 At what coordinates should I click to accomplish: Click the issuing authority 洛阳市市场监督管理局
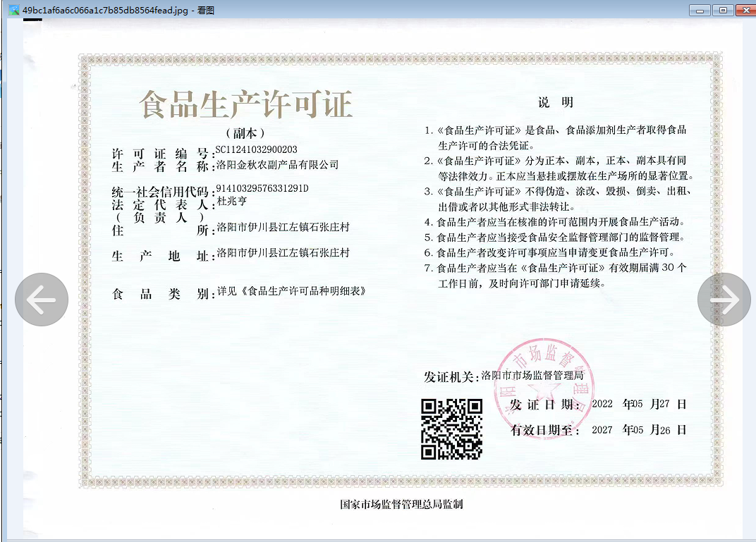click(x=532, y=376)
